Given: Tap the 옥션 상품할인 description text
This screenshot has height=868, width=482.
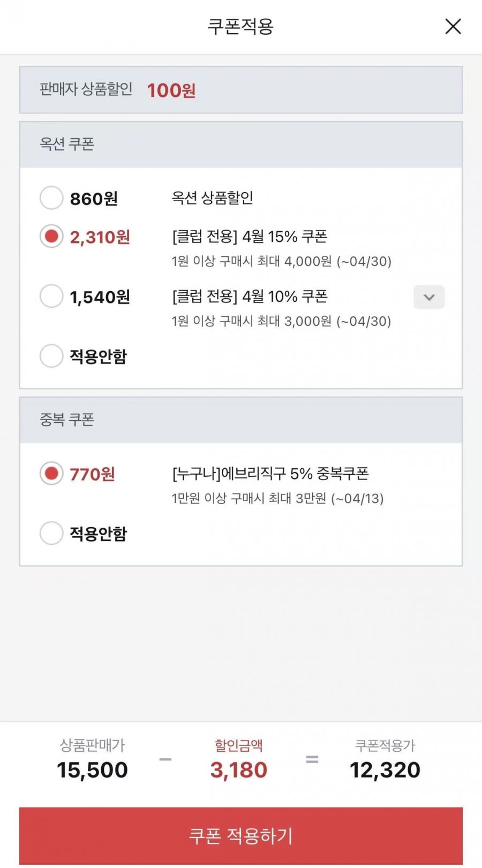Looking at the screenshot, I should tap(212, 198).
